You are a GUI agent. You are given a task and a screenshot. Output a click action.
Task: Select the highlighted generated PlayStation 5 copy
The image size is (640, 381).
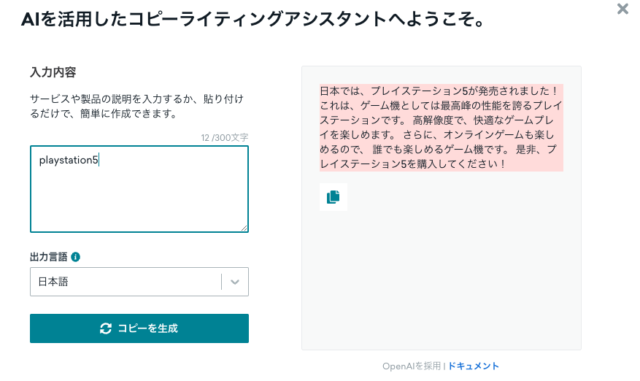(x=441, y=127)
